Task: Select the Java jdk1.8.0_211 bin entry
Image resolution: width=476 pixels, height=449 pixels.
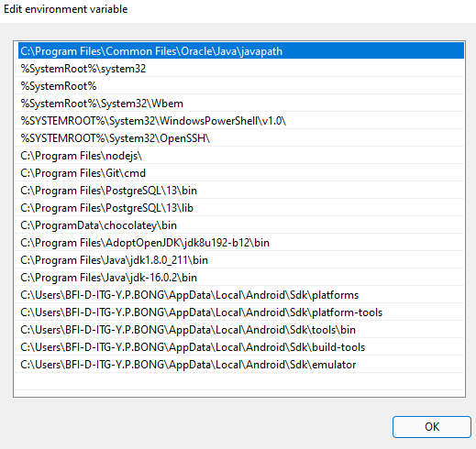Action: click(x=241, y=260)
